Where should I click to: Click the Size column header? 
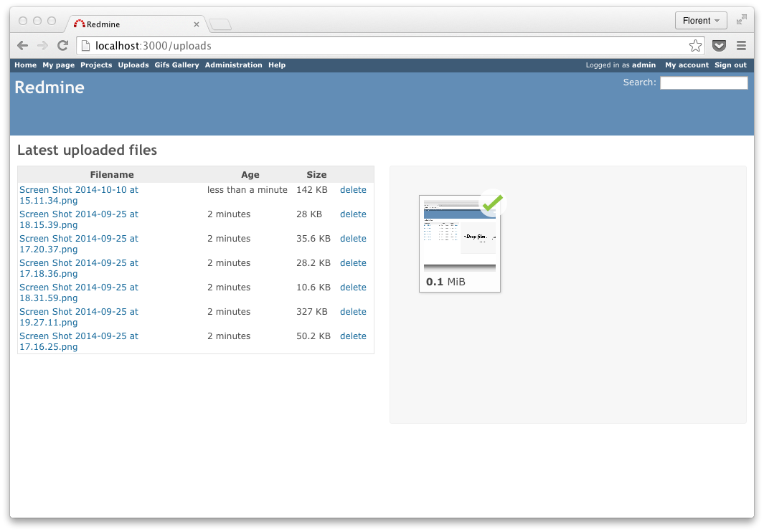coord(316,174)
